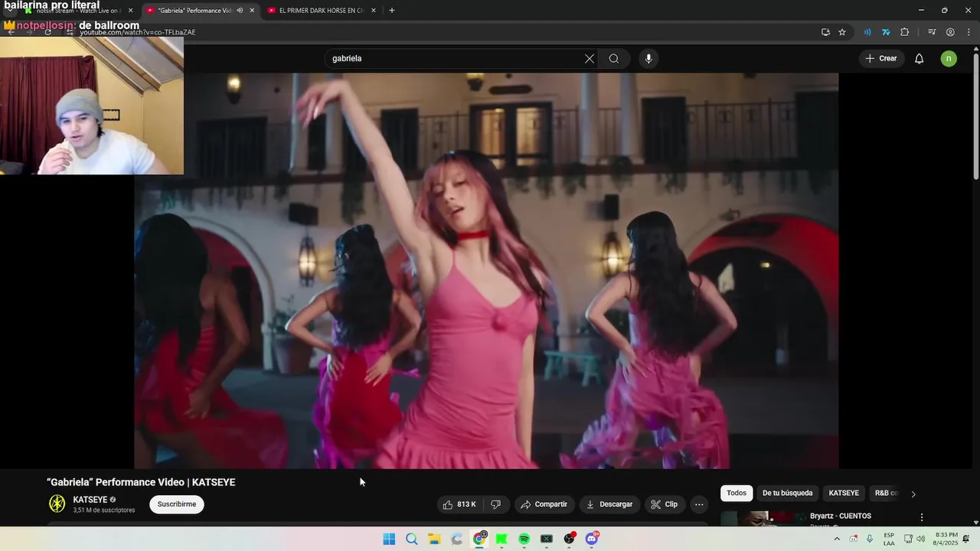980x551 pixels.
Task: Open Chrome three-dot menu
Action: [969, 32]
